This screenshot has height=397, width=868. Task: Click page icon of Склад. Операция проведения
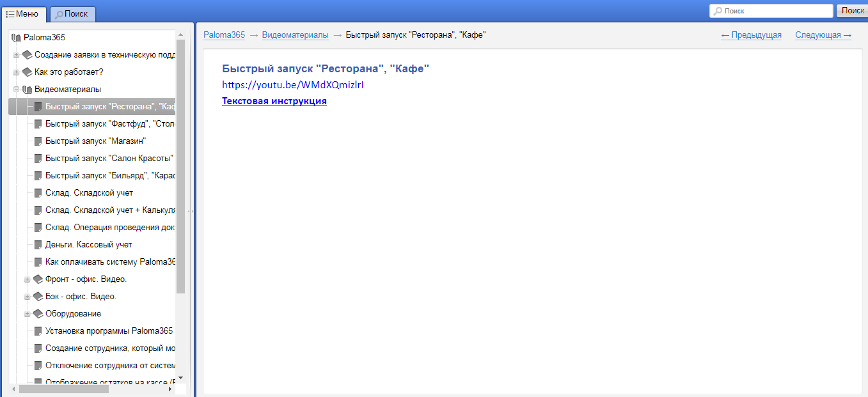click(x=38, y=228)
